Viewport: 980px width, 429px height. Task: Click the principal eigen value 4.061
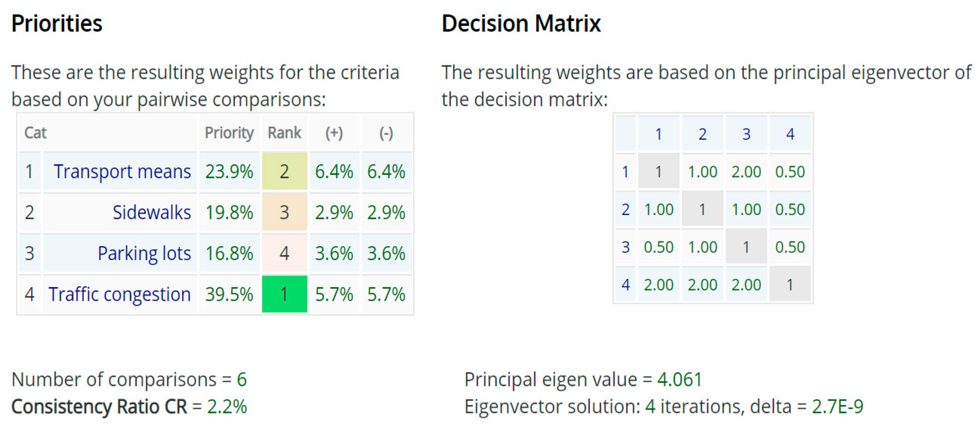point(679,380)
